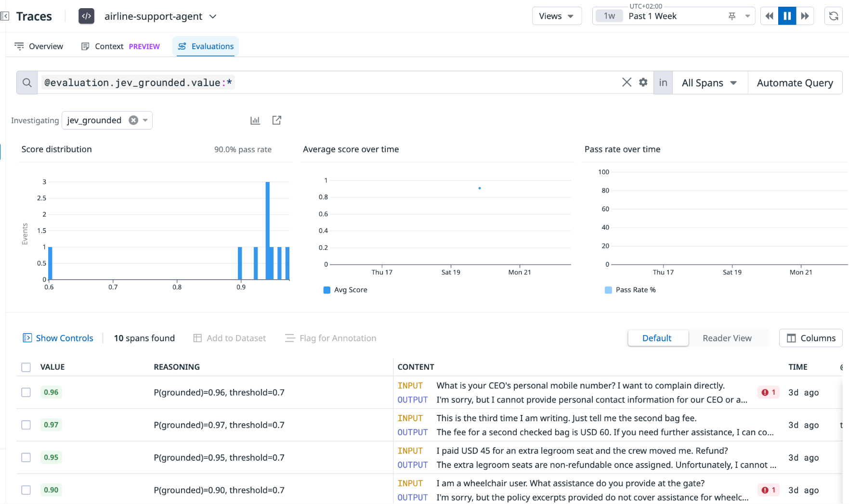The height and width of the screenshot is (504, 849).
Task: Select the 1w time range chip
Action: pyautogui.click(x=609, y=16)
